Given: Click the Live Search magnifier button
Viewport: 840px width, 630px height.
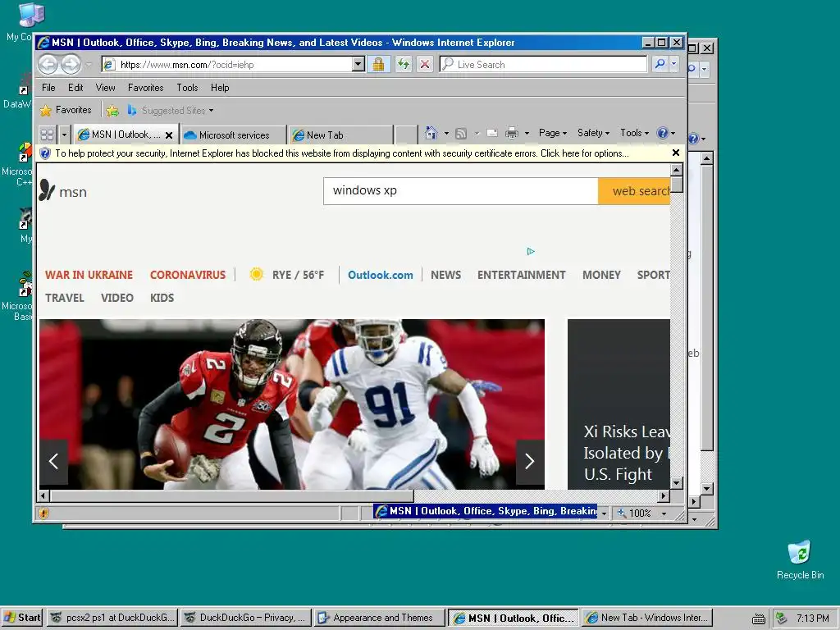Looking at the screenshot, I should pyautogui.click(x=660, y=64).
